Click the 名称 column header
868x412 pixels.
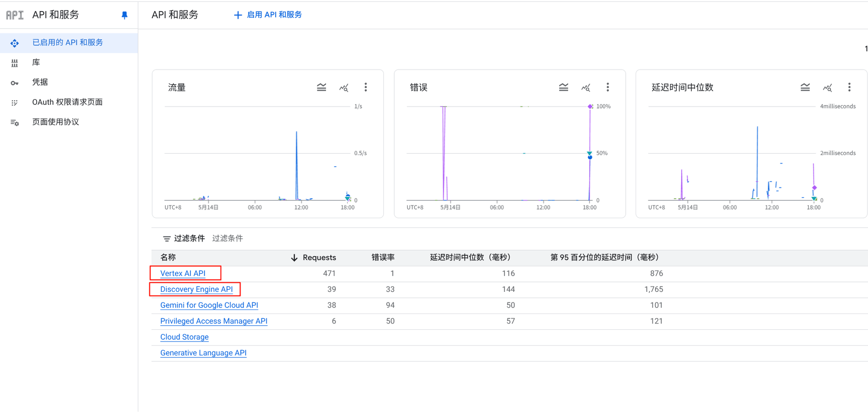click(168, 257)
